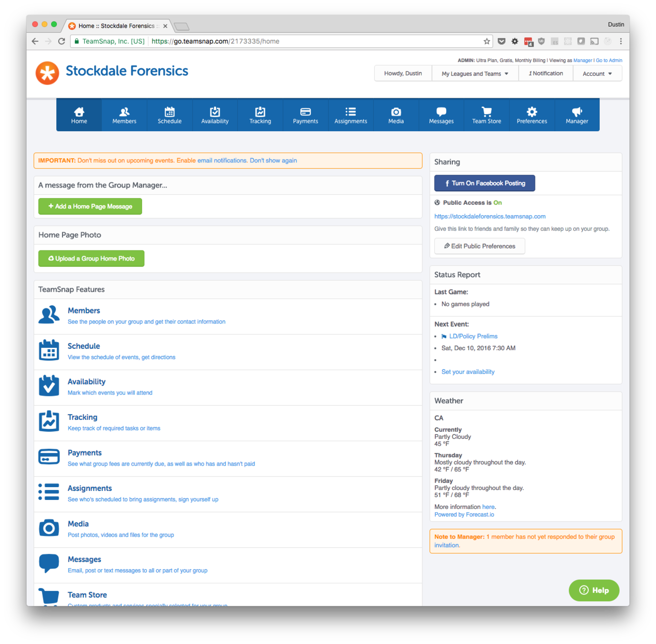
Task: Click Payments card icon in features list
Action: tap(49, 457)
